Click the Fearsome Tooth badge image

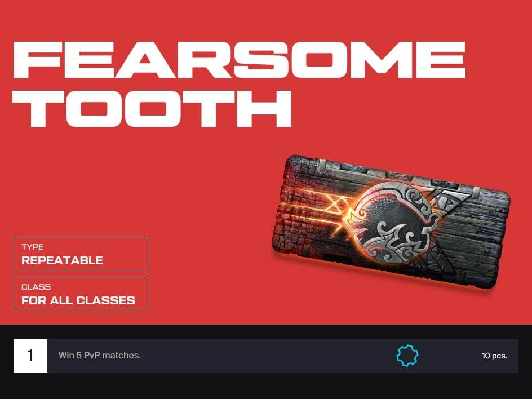coord(391,223)
